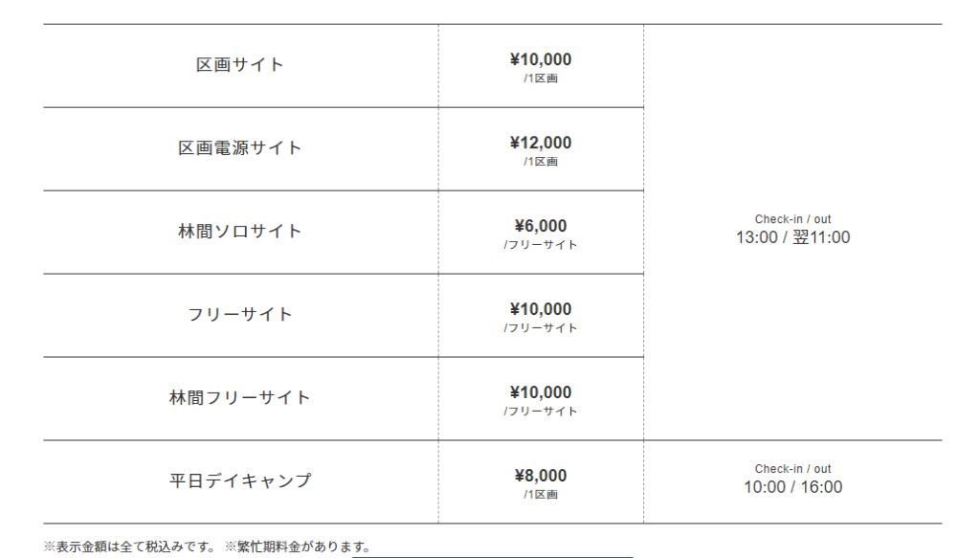The image size is (980, 558).
Task: Click the 10:00 / 16:00 check-in time
Action: tap(792, 487)
